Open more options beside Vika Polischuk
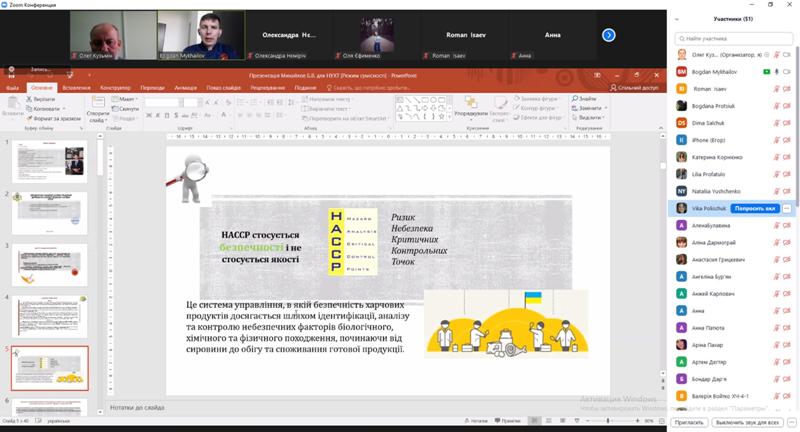This screenshot has width=800, height=432. (787, 208)
